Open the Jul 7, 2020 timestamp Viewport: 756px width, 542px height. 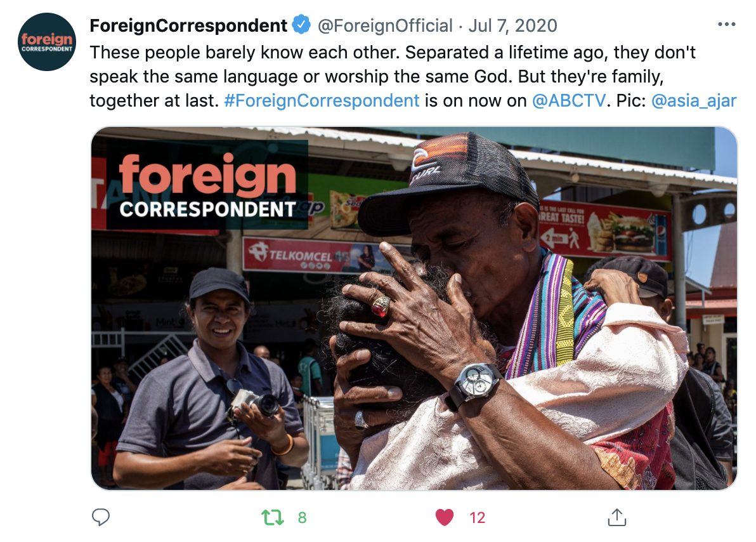click(512, 25)
